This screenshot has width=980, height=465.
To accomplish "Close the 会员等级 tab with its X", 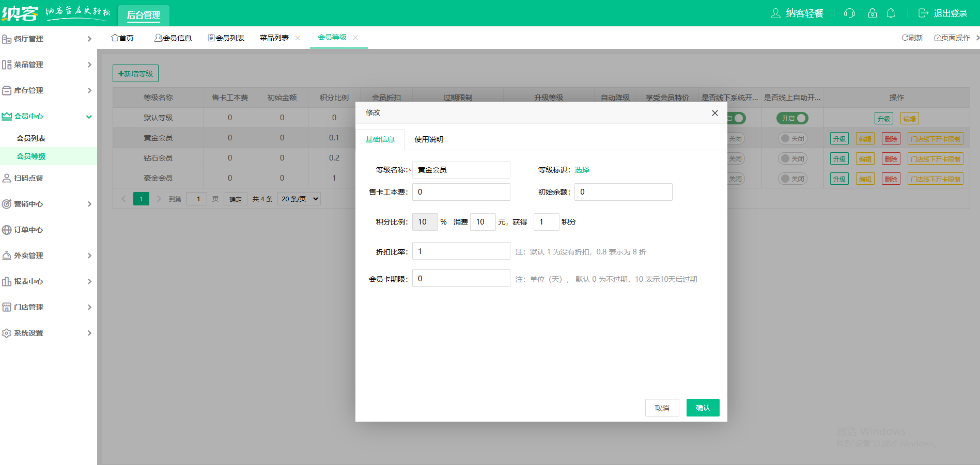I will (x=355, y=37).
